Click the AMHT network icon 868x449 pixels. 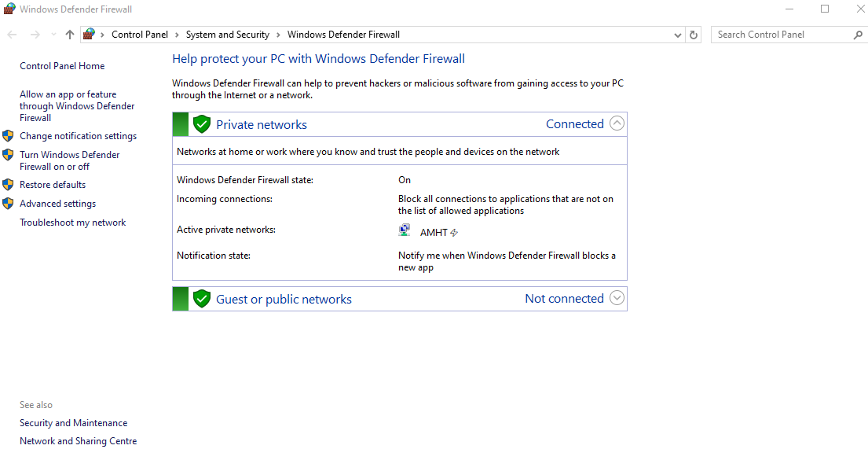[x=405, y=231]
